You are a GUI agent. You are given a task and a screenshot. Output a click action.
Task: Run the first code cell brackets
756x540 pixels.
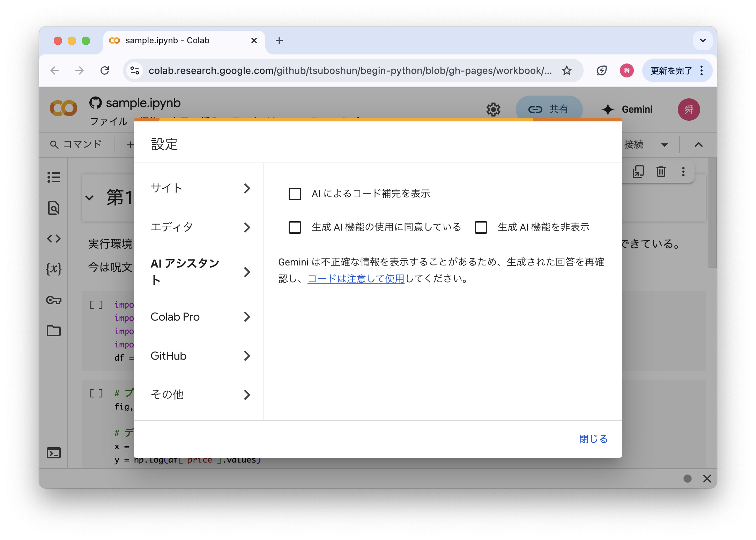(96, 305)
